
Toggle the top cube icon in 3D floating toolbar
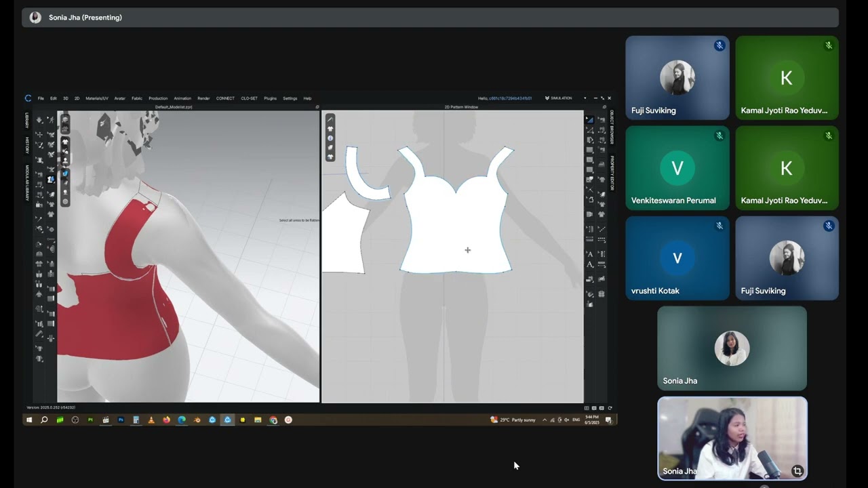click(x=65, y=120)
